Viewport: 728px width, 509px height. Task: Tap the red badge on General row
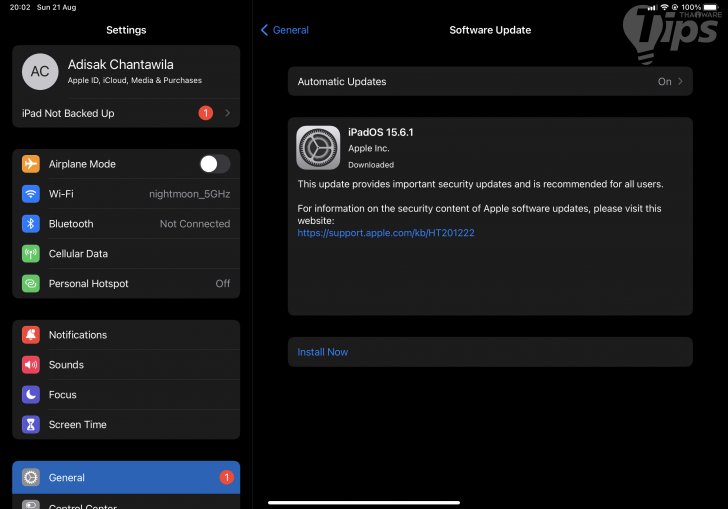click(x=227, y=477)
